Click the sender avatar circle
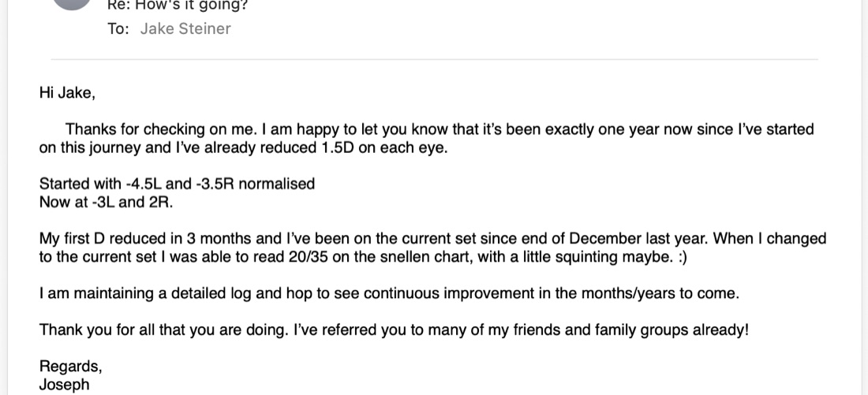Image resolution: width=868 pixels, height=395 pixels. 71,3
